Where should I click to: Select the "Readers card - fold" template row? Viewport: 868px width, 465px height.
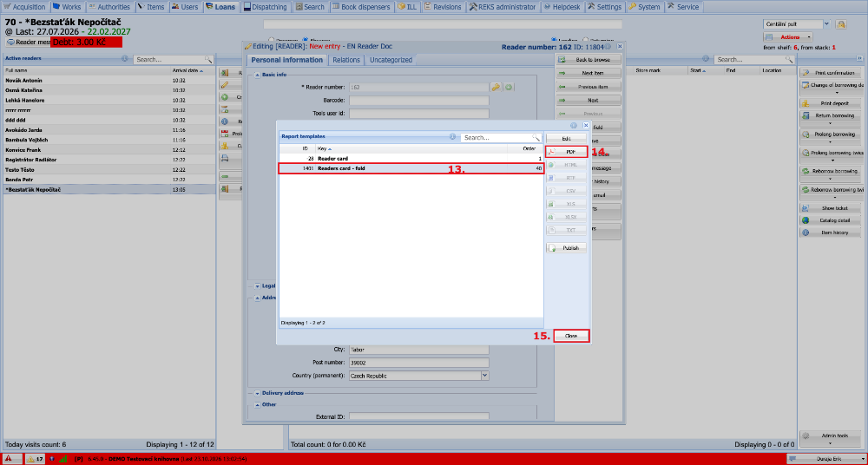(x=411, y=168)
